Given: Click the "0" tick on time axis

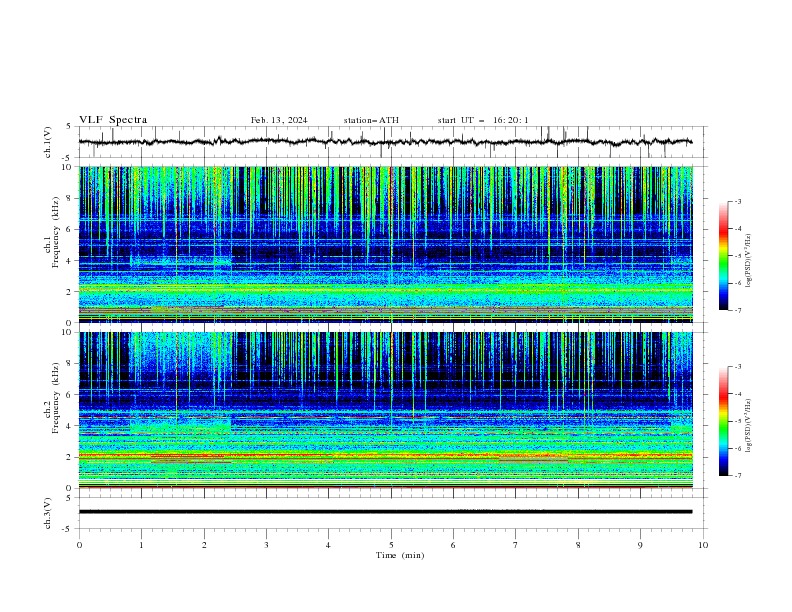Looking at the screenshot, I should pyautogui.click(x=79, y=545).
